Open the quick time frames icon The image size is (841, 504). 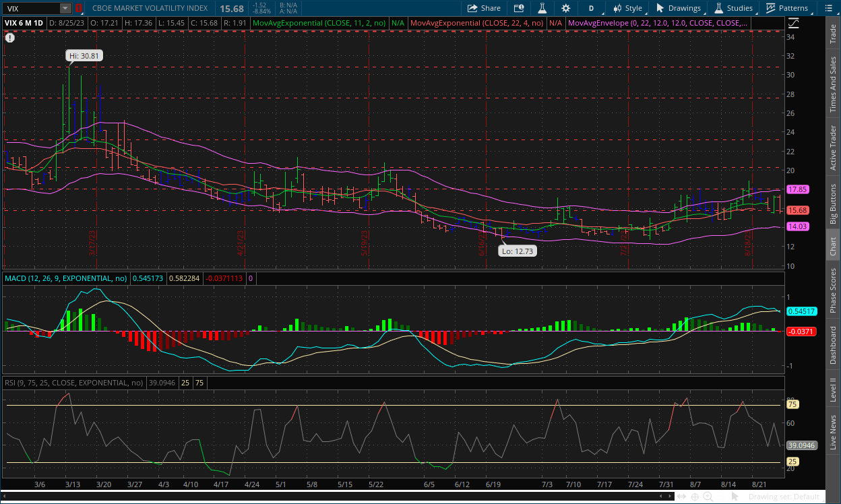[x=518, y=8]
